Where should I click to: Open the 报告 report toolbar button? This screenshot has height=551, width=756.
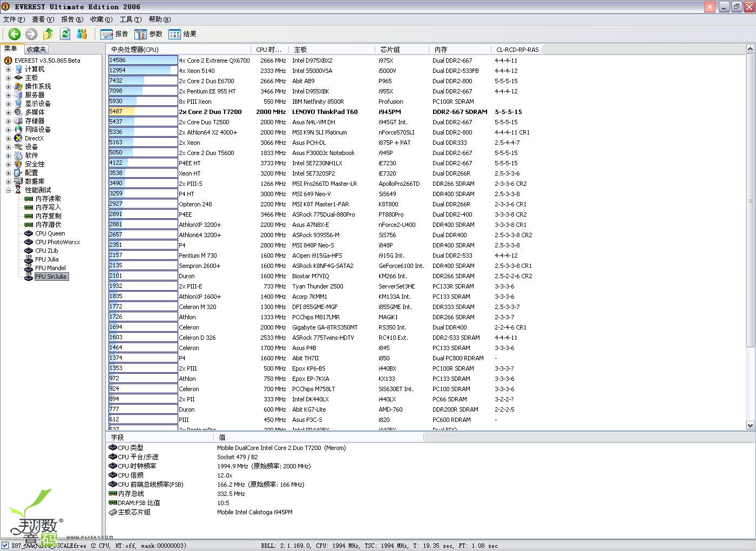pos(114,34)
